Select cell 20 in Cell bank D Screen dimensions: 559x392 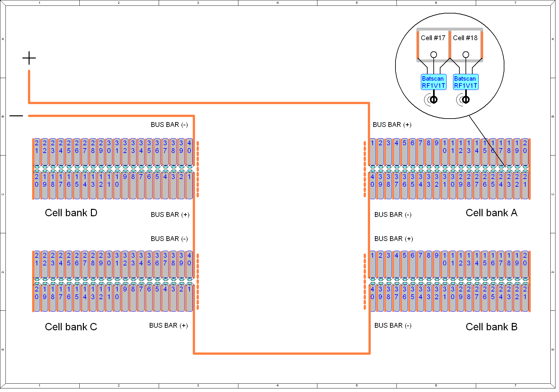tap(37, 186)
